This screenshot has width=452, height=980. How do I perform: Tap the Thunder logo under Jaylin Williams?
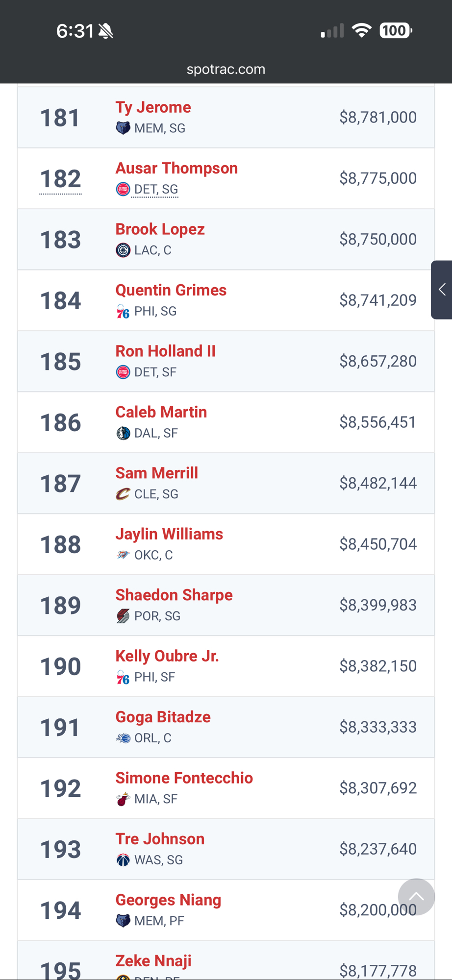tap(123, 555)
